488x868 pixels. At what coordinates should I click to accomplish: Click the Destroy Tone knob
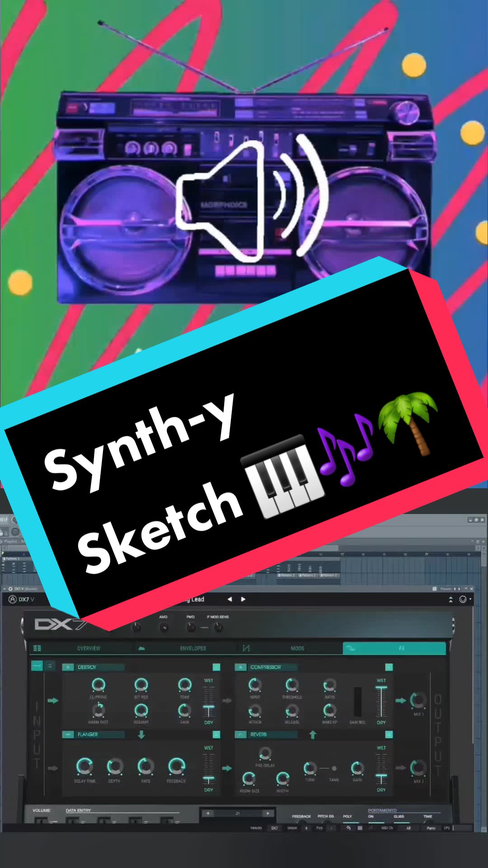[184, 685]
